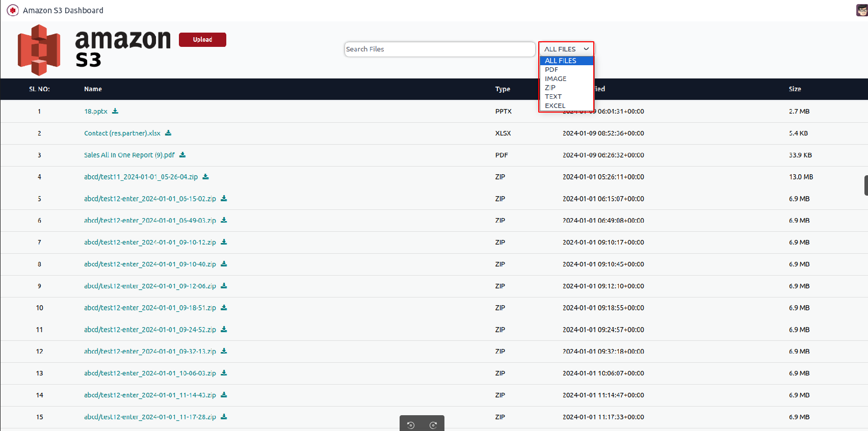This screenshot has height=431, width=868.
Task: Click date 2024-01-01 05:26:11+00:00
Action: 603,177
